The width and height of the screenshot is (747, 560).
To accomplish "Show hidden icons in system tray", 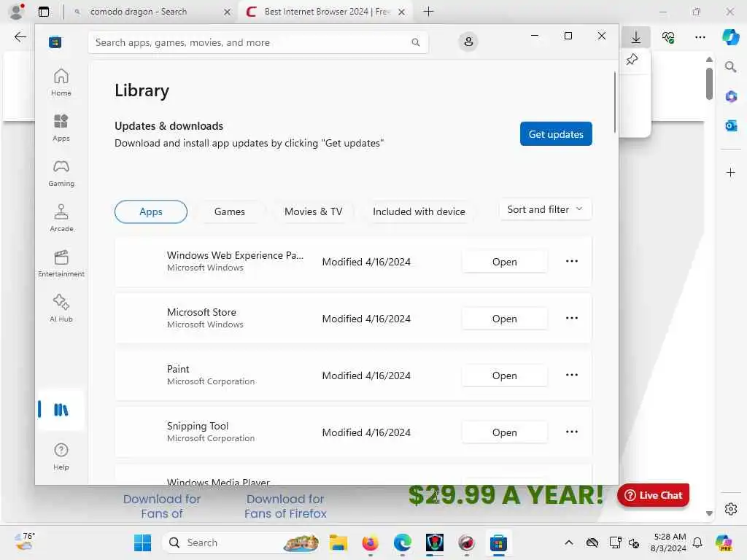I will [569, 542].
